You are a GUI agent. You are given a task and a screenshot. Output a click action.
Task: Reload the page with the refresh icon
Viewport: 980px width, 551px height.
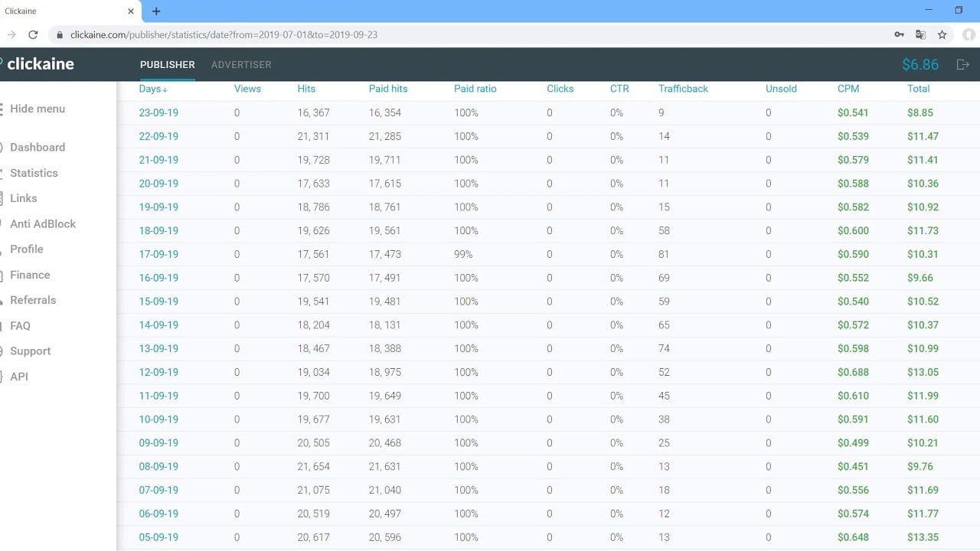pos(33,34)
